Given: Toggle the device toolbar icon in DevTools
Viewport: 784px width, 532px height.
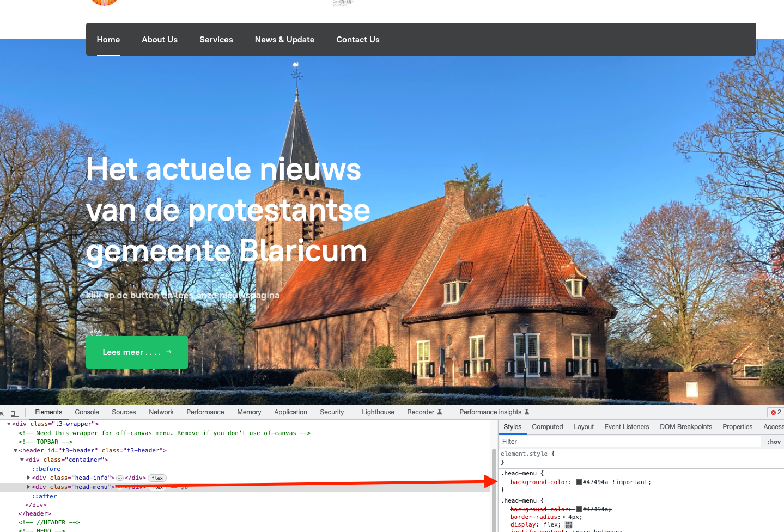Looking at the screenshot, I should pos(15,412).
